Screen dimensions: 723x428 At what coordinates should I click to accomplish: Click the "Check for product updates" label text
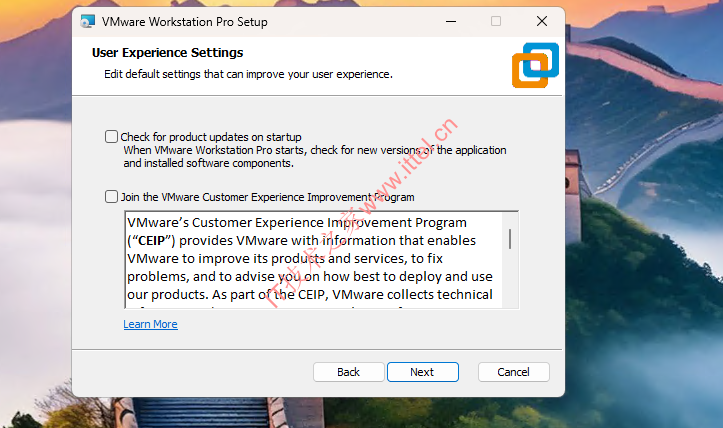tap(210, 137)
